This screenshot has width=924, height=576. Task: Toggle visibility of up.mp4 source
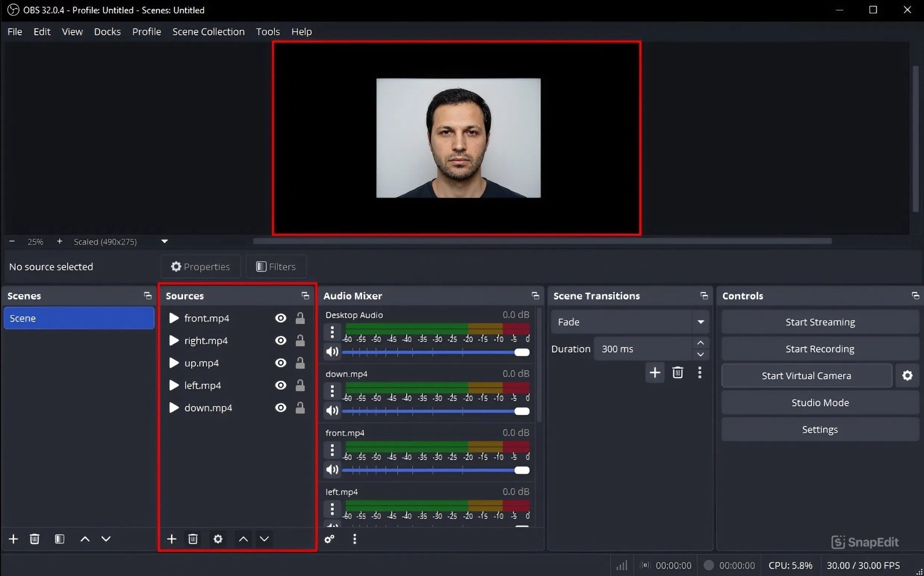pyautogui.click(x=281, y=363)
